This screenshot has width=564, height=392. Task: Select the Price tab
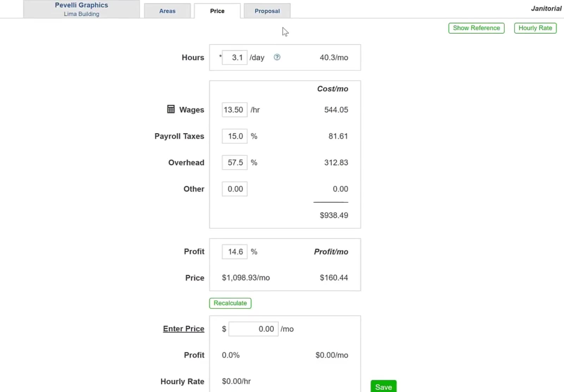tap(217, 11)
